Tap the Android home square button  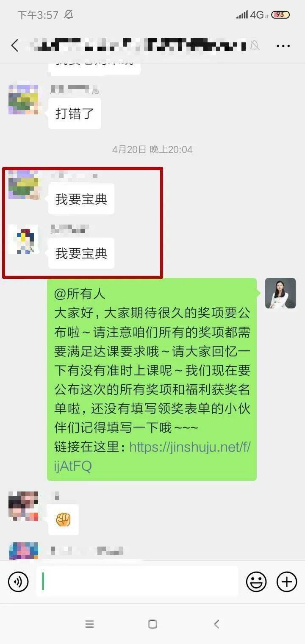152,624
